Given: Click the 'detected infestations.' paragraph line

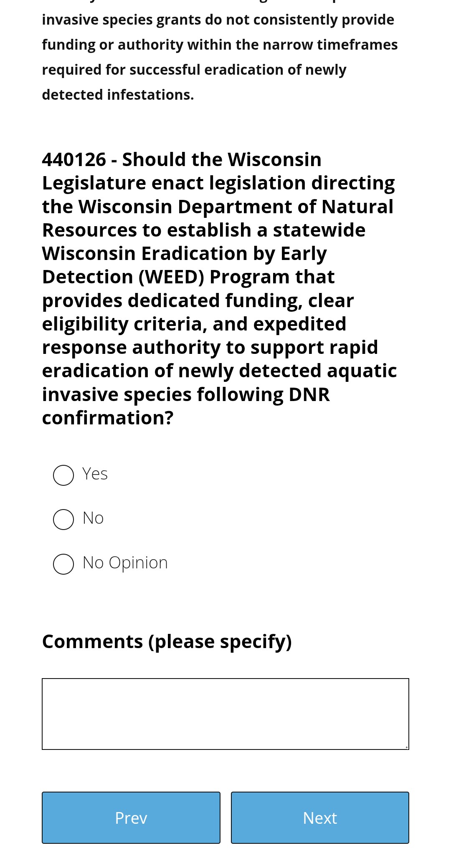Looking at the screenshot, I should 118,95.
